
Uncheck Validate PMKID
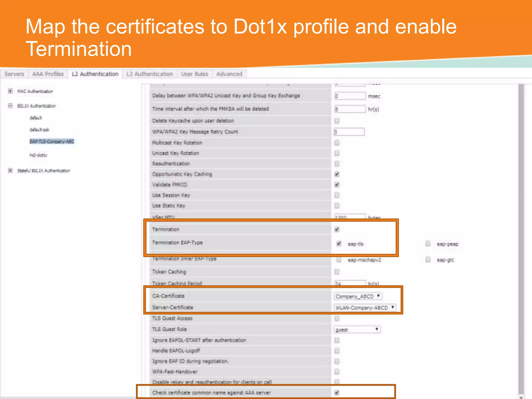(x=337, y=185)
